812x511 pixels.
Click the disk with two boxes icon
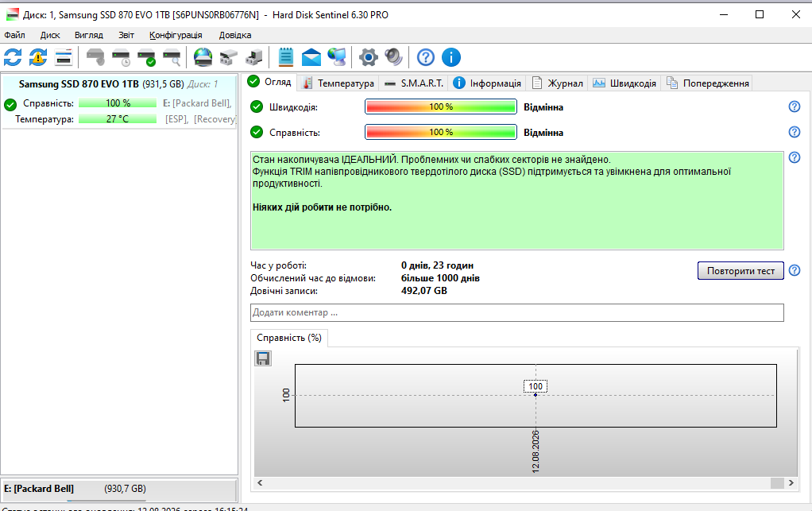click(228, 57)
